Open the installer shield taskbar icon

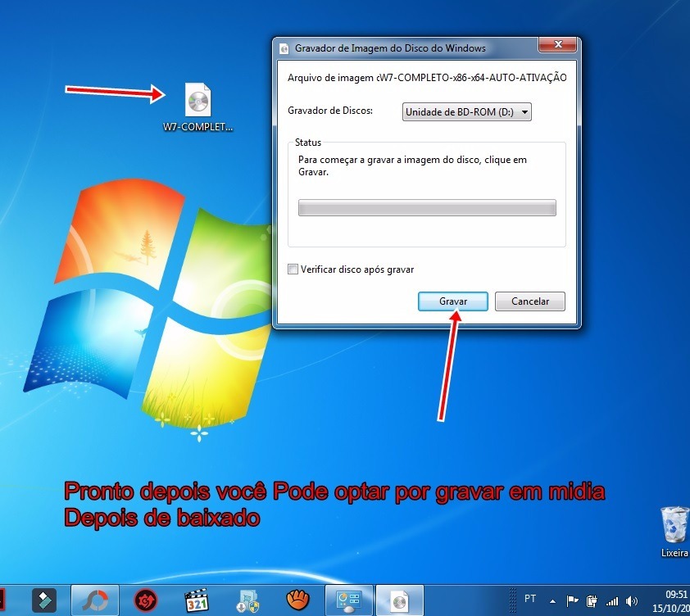tap(247, 601)
